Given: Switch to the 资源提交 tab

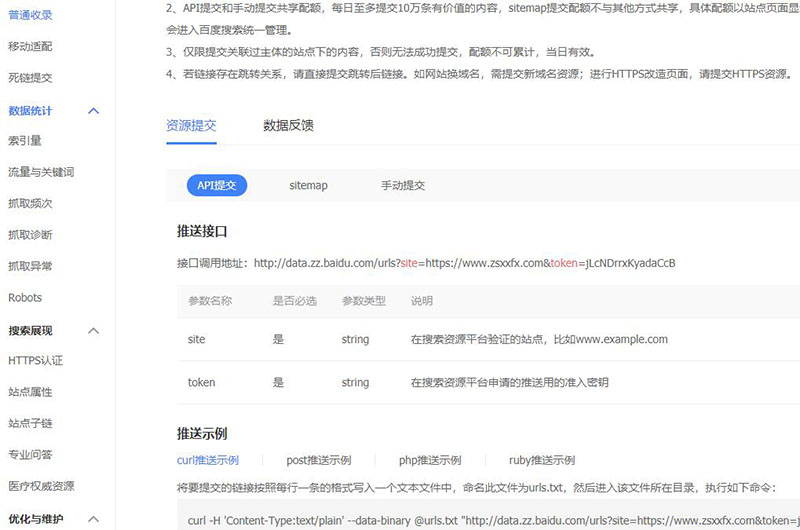Looking at the screenshot, I should pyautogui.click(x=191, y=125).
